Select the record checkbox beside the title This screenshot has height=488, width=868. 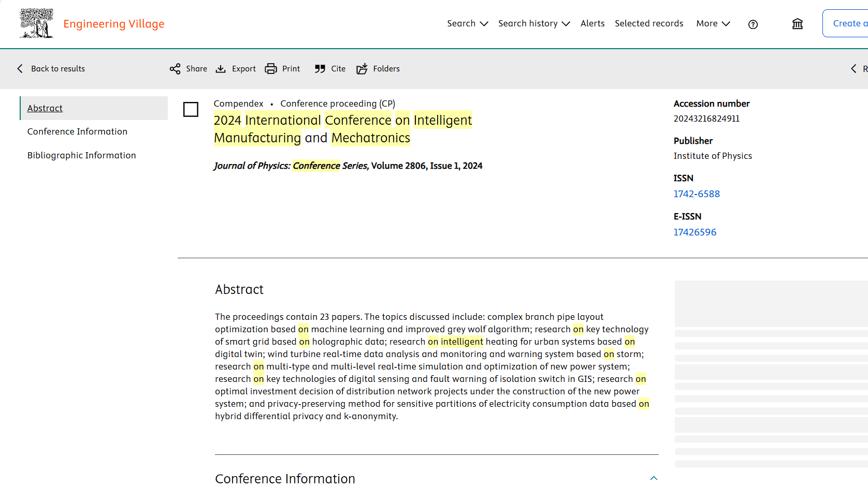click(x=191, y=109)
